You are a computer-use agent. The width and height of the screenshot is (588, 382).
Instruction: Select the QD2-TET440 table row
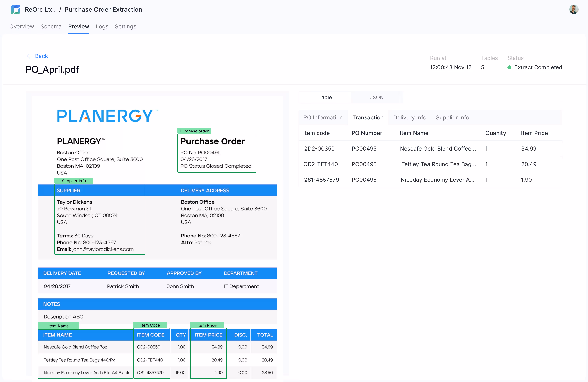point(430,164)
